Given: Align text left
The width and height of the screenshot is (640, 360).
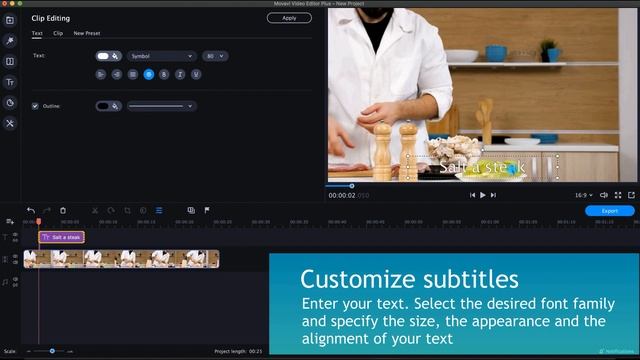Looking at the screenshot, I should (101, 74).
